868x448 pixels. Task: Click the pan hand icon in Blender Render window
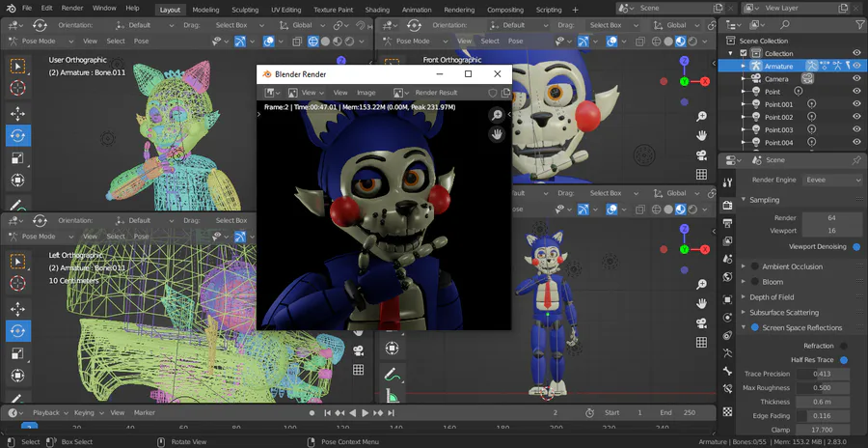(497, 134)
